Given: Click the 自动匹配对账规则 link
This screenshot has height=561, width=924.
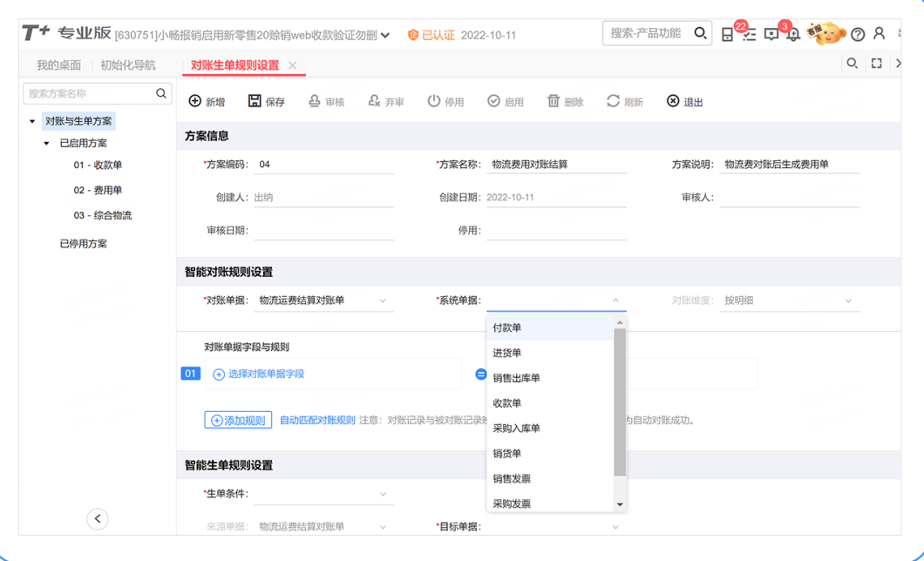Looking at the screenshot, I should [317, 420].
